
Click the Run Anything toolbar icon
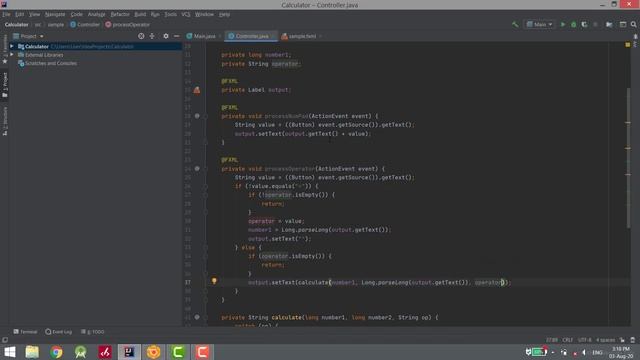(x=623, y=24)
